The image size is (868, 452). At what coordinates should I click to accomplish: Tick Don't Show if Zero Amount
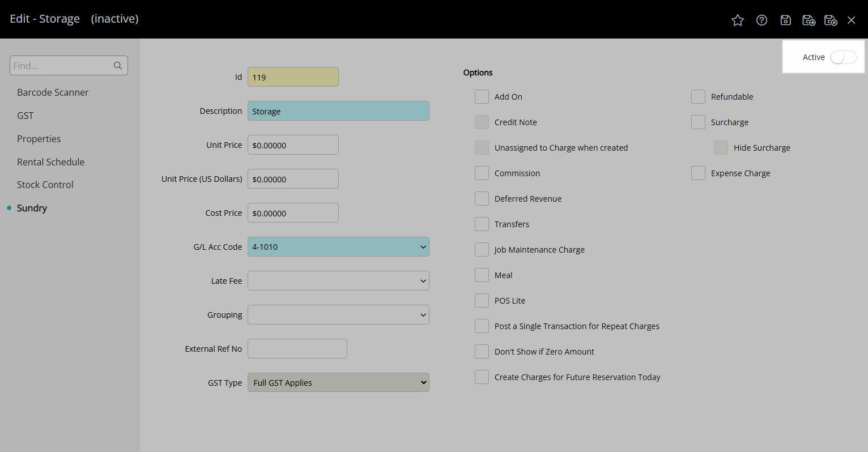(482, 352)
